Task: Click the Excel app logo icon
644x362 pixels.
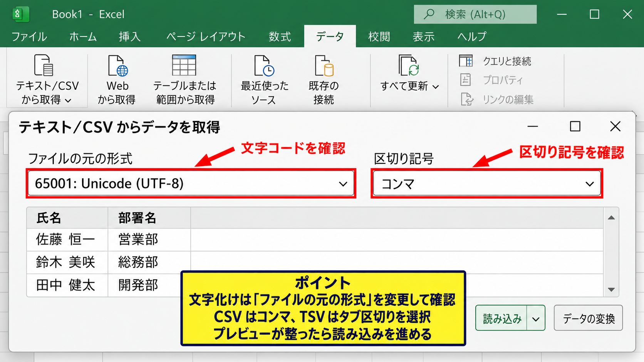Action: 20,14
